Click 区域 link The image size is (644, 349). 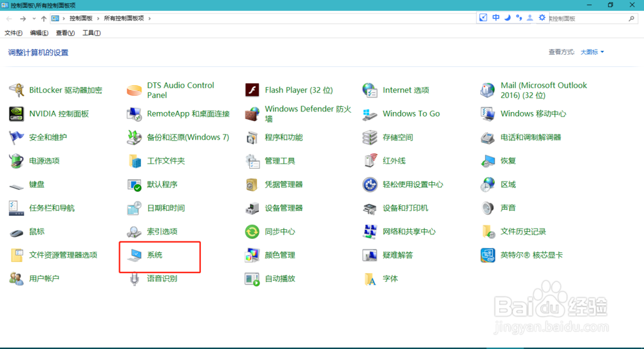[x=508, y=184]
